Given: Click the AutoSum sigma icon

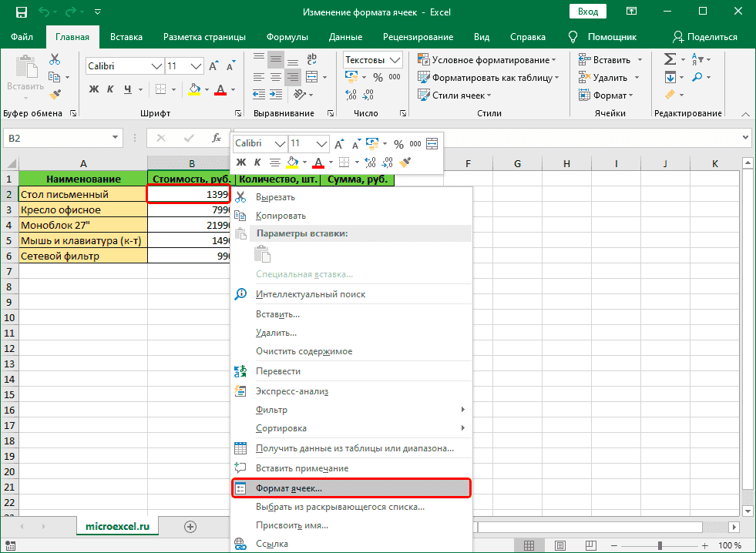Looking at the screenshot, I should pos(670,59).
